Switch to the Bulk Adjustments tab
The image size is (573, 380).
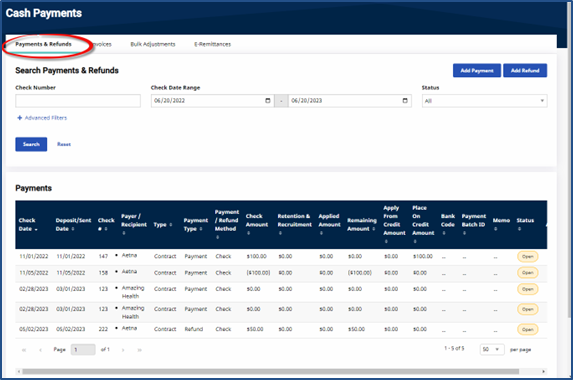point(153,44)
